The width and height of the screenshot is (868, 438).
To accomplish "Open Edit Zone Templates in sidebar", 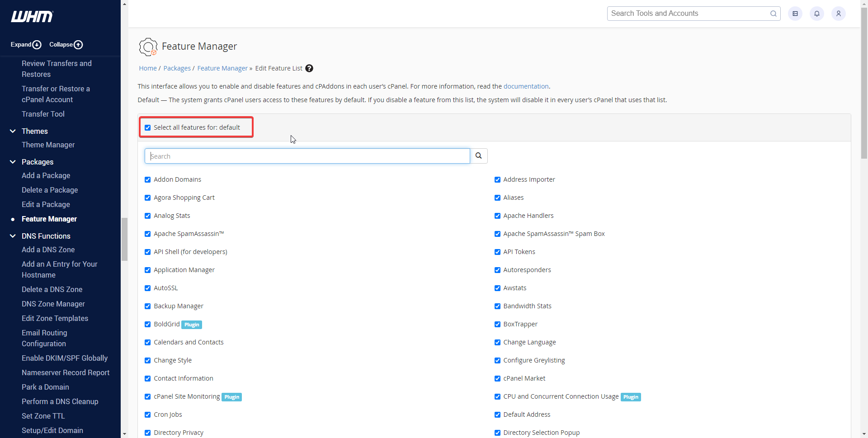I will pos(55,318).
